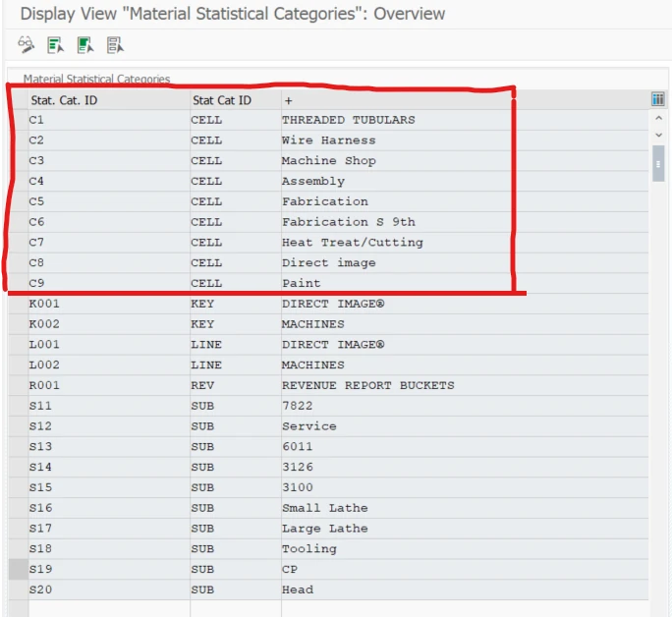This screenshot has width=672, height=617.
Task: Select the row selector for C5
Action: point(19,201)
